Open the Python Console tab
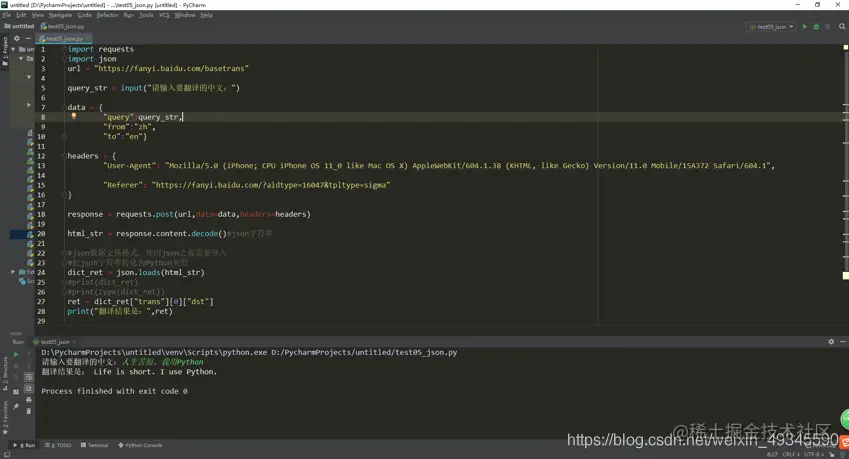This screenshot has width=849, height=459. coord(140,445)
